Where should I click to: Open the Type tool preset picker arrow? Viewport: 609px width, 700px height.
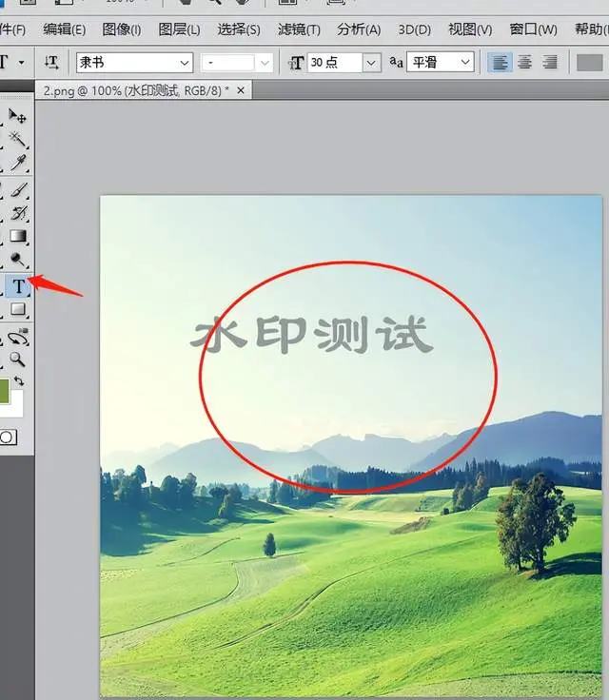click(x=21, y=63)
